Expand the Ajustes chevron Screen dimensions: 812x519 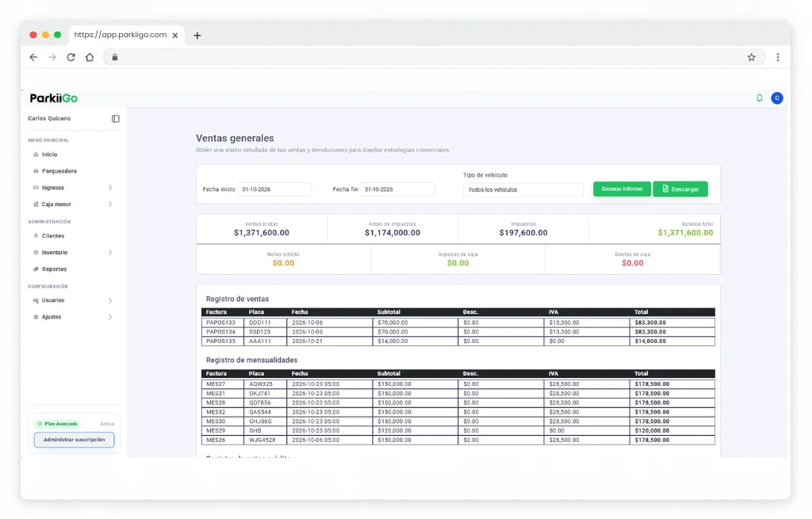[109, 317]
